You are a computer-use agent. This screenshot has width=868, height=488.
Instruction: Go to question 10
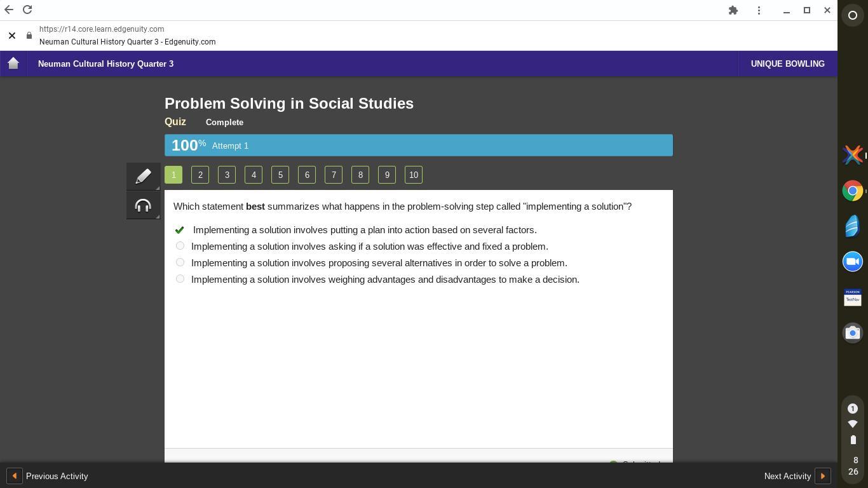click(x=414, y=175)
